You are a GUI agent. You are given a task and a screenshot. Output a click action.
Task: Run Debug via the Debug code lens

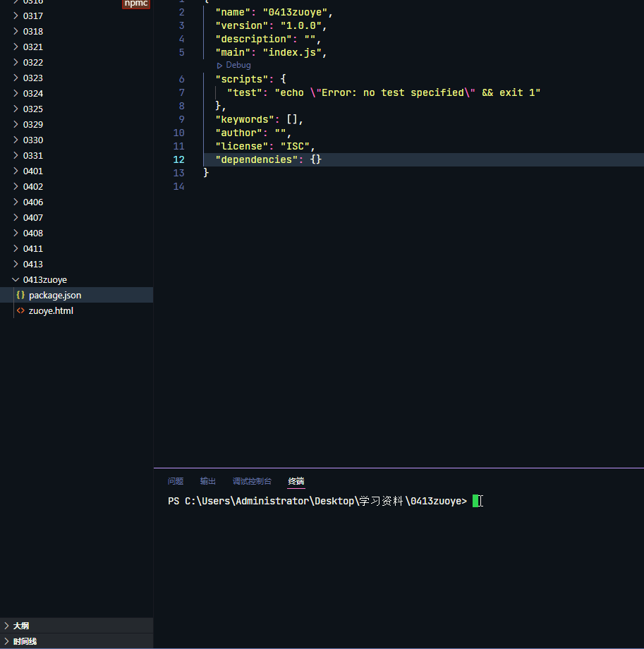(x=233, y=65)
